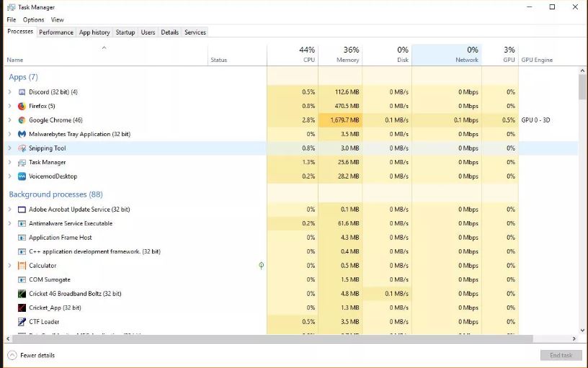Click the scroll up arrow
Image resolution: width=588 pixels, height=368 pixels.
582,71
